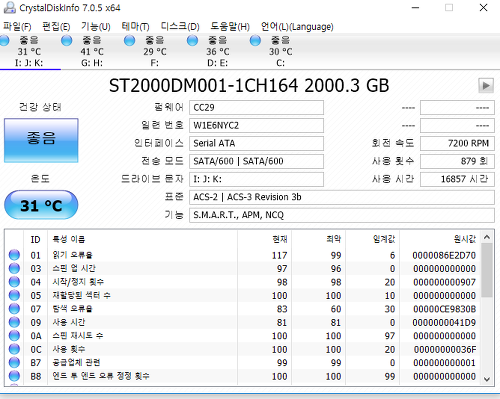Click the attribute list scroll up arrow
Viewport: 500px width, 399px height.
point(487,237)
